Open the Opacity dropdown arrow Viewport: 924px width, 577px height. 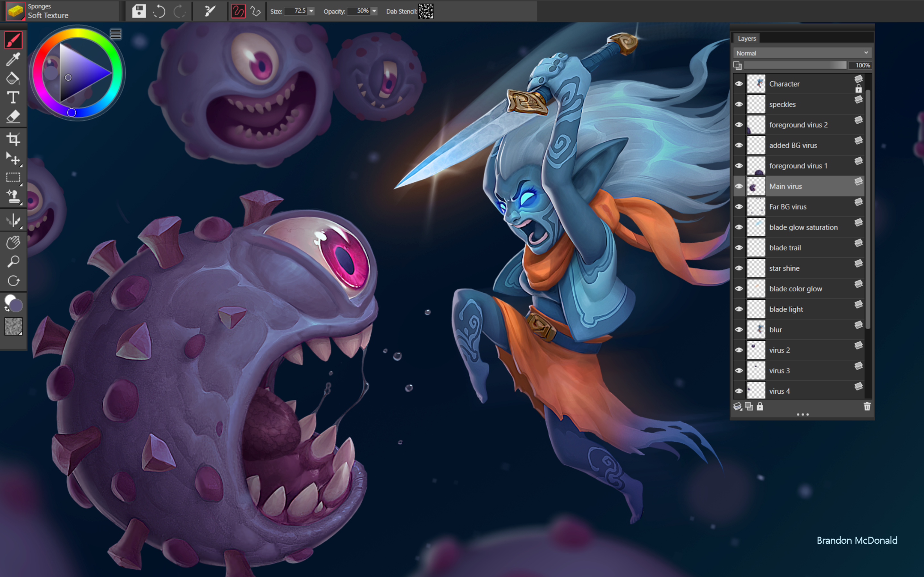click(374, 11)
